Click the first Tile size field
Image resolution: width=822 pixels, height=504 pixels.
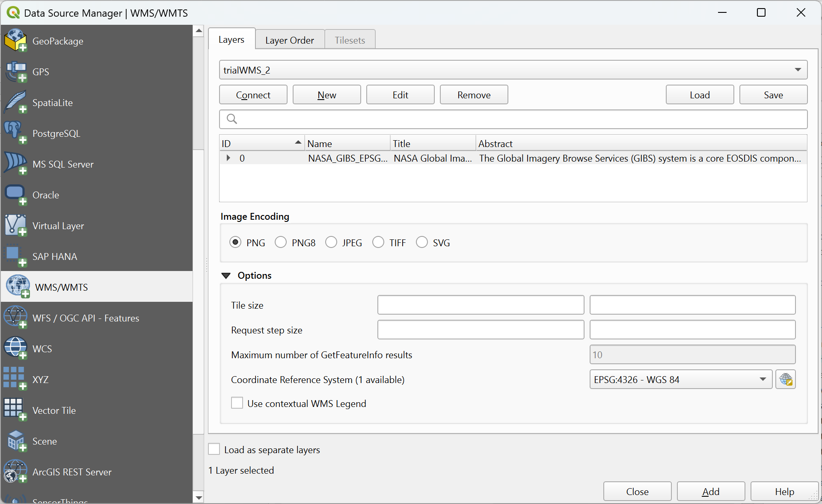point(481,305)
